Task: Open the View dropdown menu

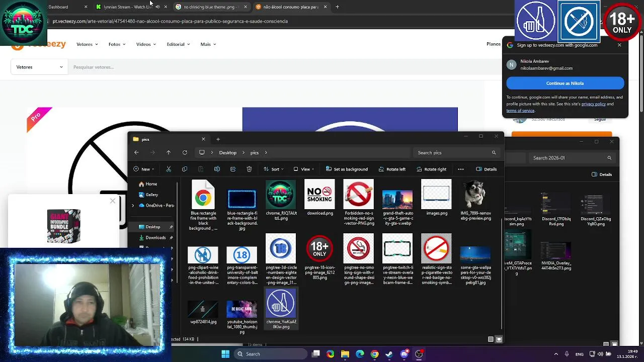Action: point(304,169)
